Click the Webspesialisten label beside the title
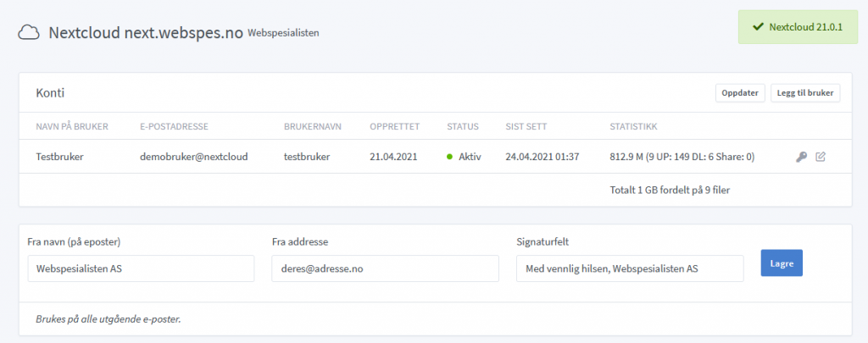This screenshot has width=868, height=343. pos(284,33)
